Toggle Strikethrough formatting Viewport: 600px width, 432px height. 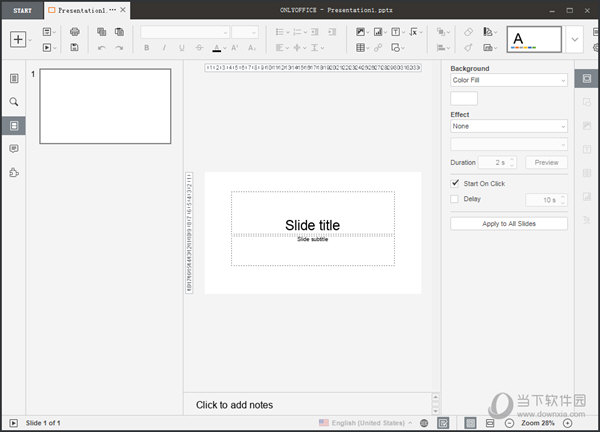(x=199, y=48)
